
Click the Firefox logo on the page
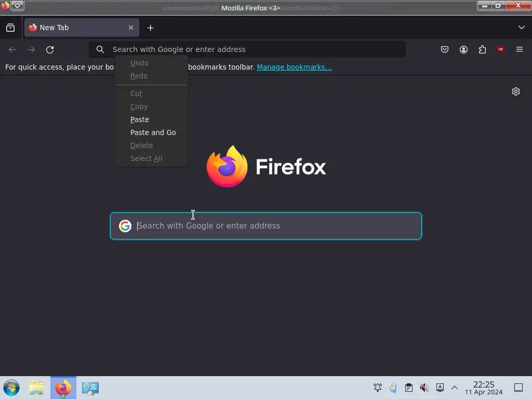click(x=267, y=166)
